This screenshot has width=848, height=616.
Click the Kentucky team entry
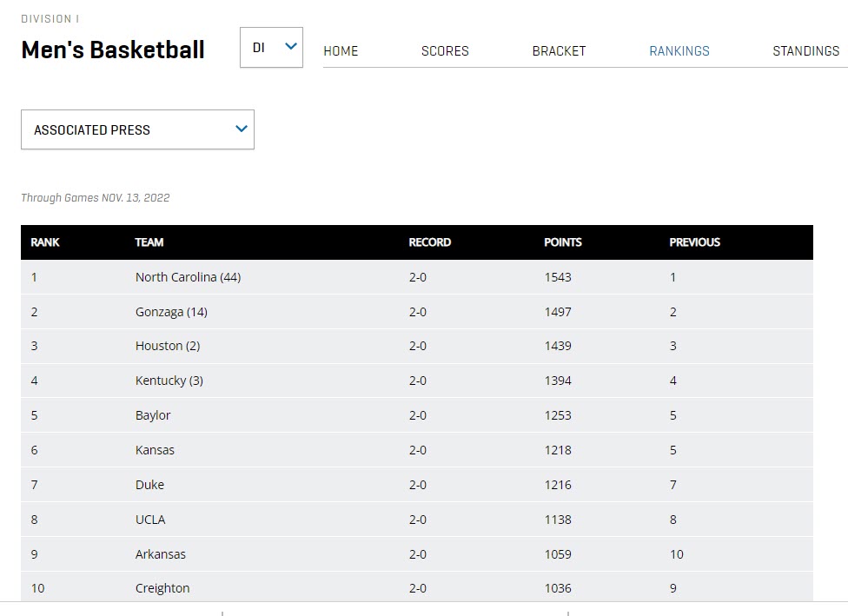(x=169, y=381)
